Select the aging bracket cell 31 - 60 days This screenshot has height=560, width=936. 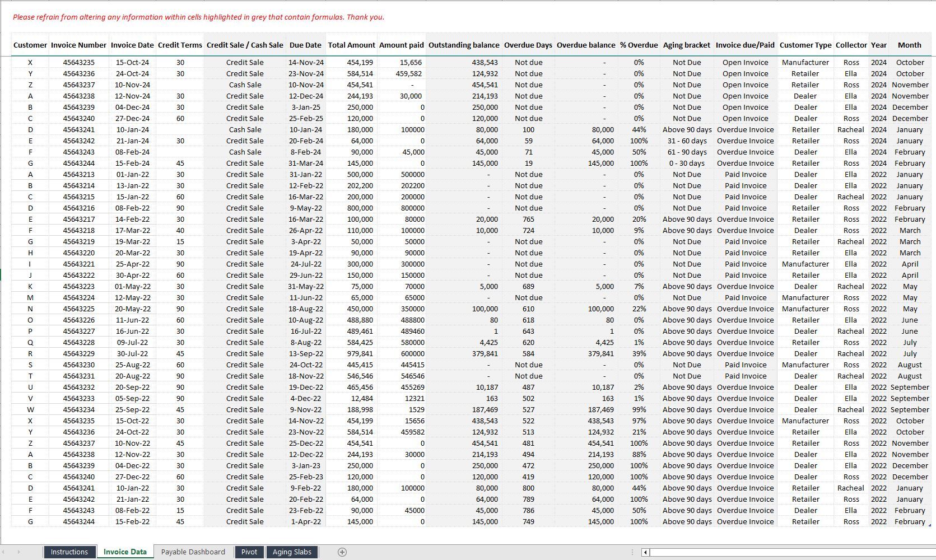pyautogui.click(x=687, y=141)
